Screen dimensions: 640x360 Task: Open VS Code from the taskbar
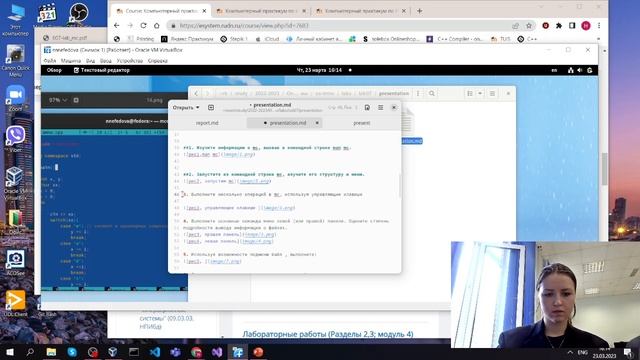point(155,352)
